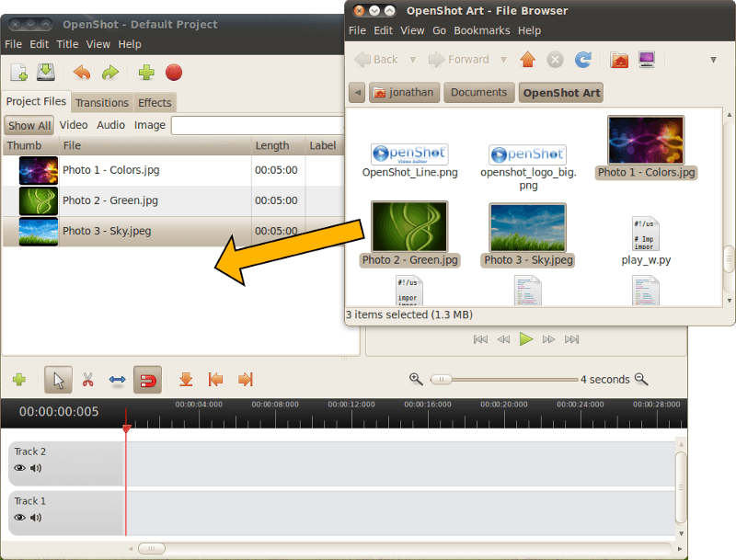Image resolution: width=736 pixels, height=560 pixels.
Task: Open File Browser Bookmarks menu
Action: (481, 30)
